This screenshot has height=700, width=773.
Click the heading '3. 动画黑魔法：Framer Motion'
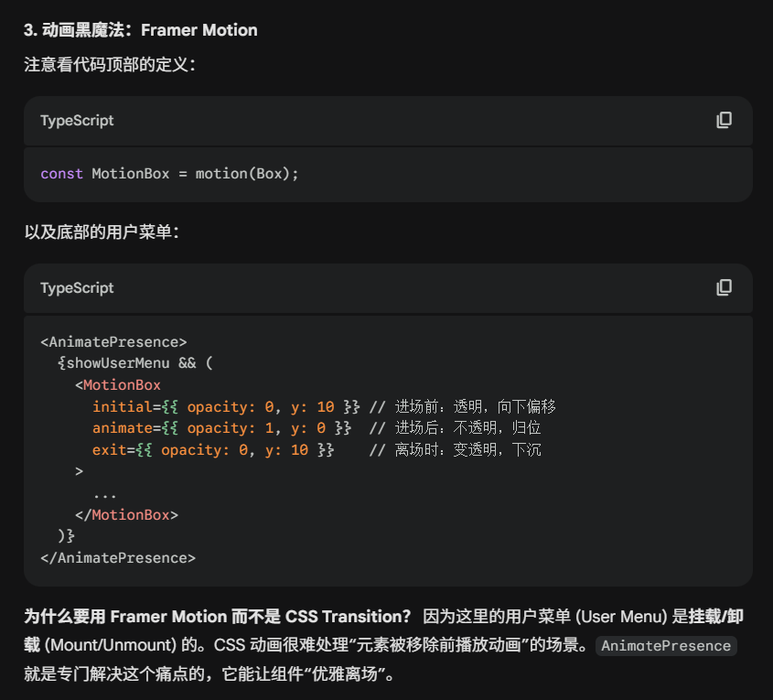pyautogui.click(x=140, y=30)
